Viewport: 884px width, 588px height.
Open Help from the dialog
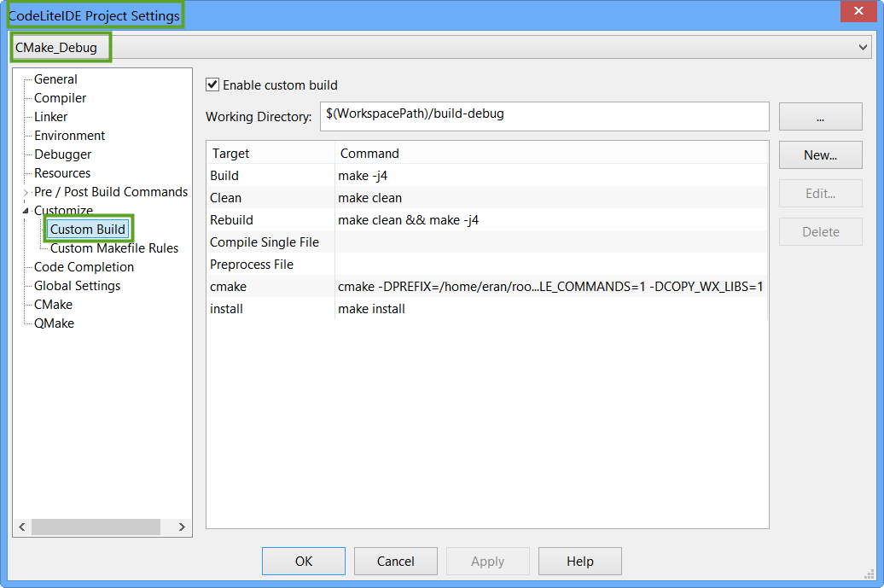point(579,561)
